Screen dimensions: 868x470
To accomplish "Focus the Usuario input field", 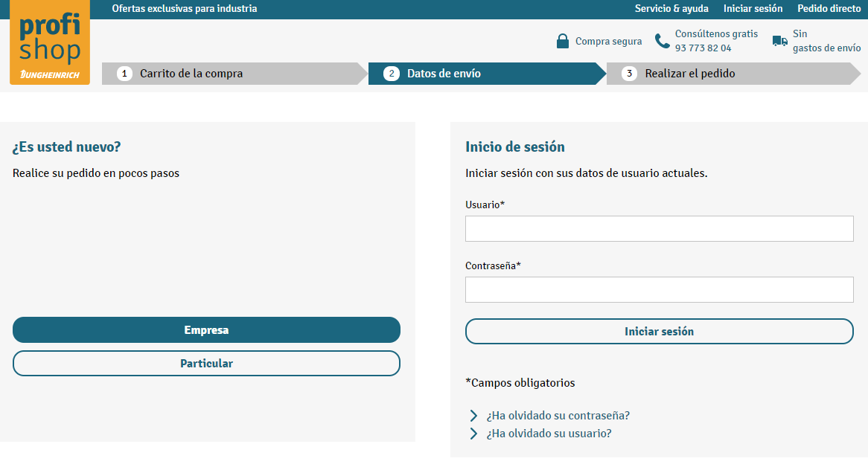I will pos(660,229).
